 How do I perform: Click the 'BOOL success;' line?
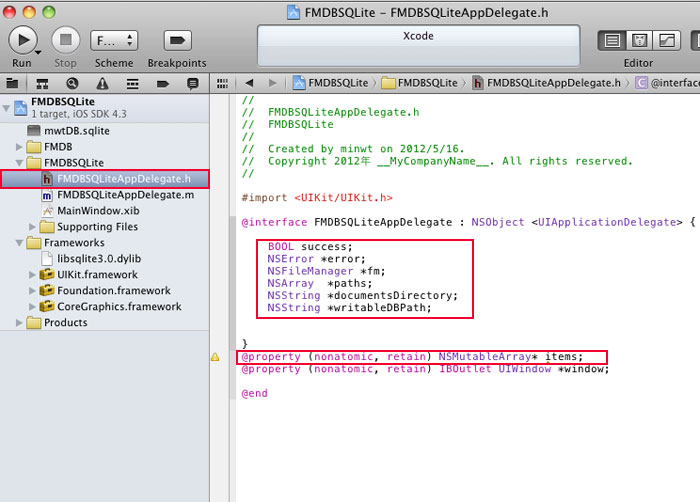pos(310,247)
